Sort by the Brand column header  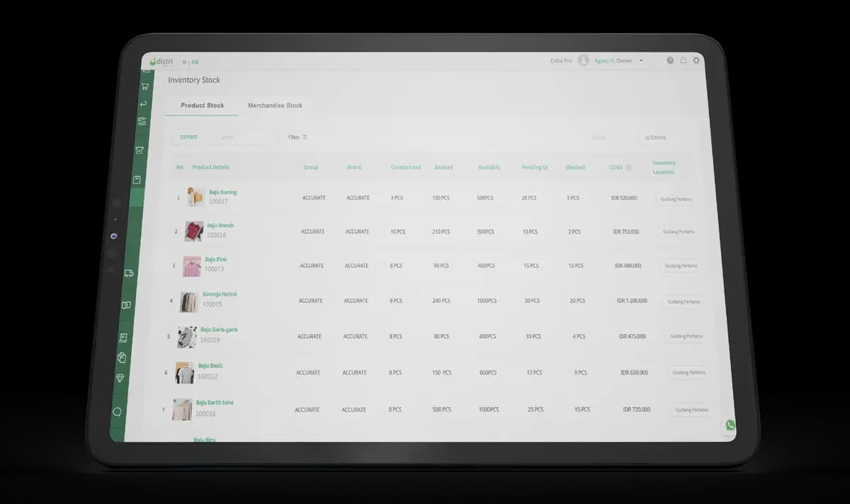pyautogui.click(x=354, y=168)
